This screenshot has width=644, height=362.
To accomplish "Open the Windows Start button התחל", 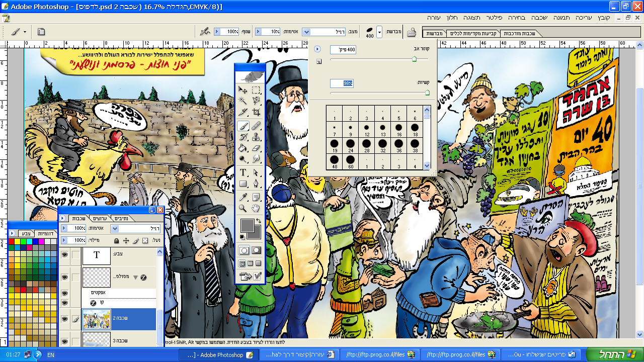I will (x=614, y=354).
